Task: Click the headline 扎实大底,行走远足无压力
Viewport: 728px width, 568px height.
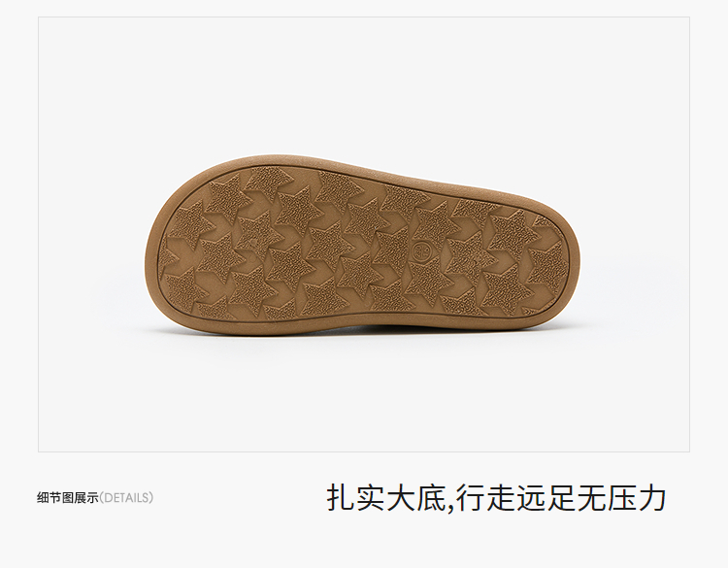Action: coord(496,498)
